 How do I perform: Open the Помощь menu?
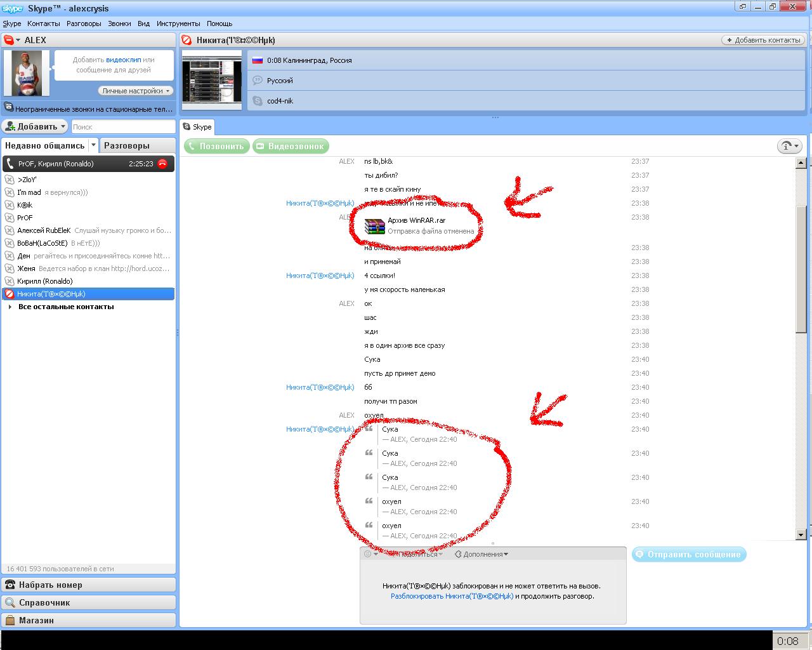pos(219,23)
